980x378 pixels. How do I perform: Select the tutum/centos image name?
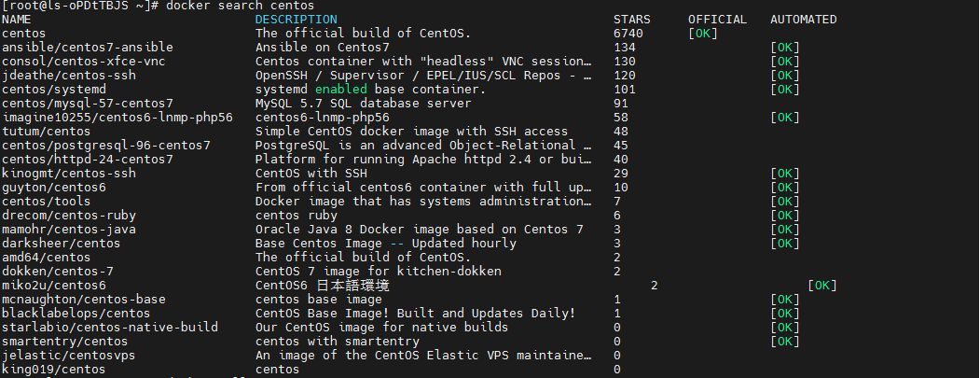47,132
